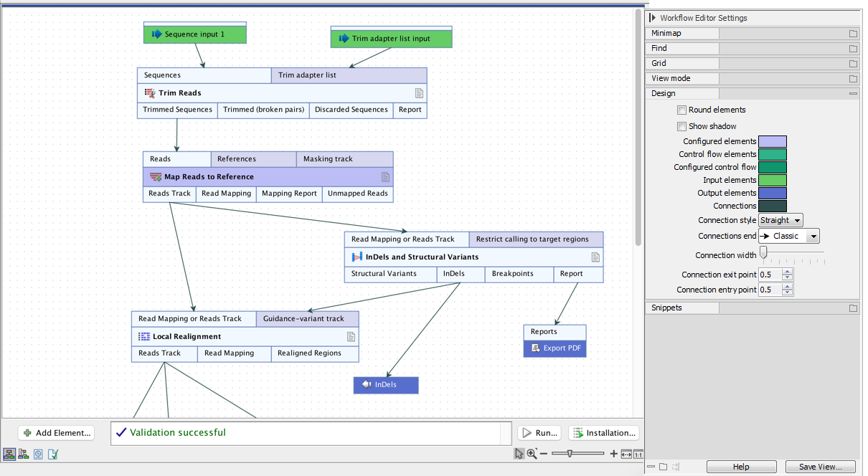
Task: Activate the zoom tool
Action: coord(532,453)
